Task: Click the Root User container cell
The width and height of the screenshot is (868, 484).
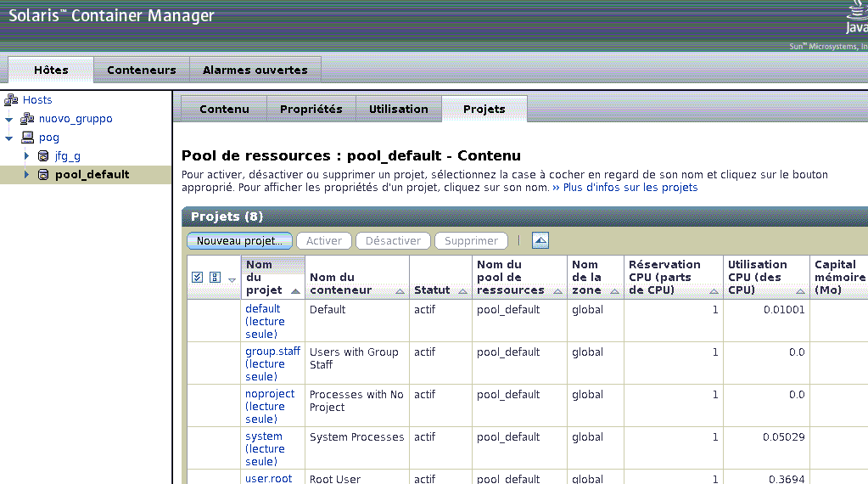Action: point(357,477)
